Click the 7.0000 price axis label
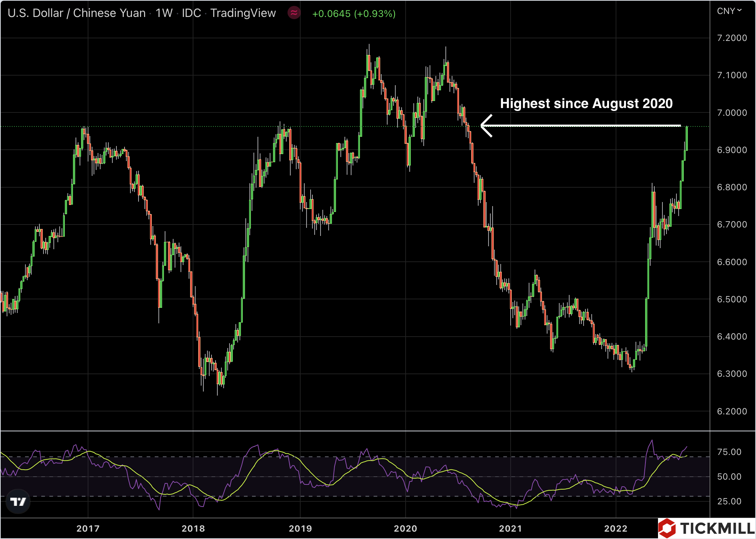This screenshot has height=539, width=756. (732, 113)
